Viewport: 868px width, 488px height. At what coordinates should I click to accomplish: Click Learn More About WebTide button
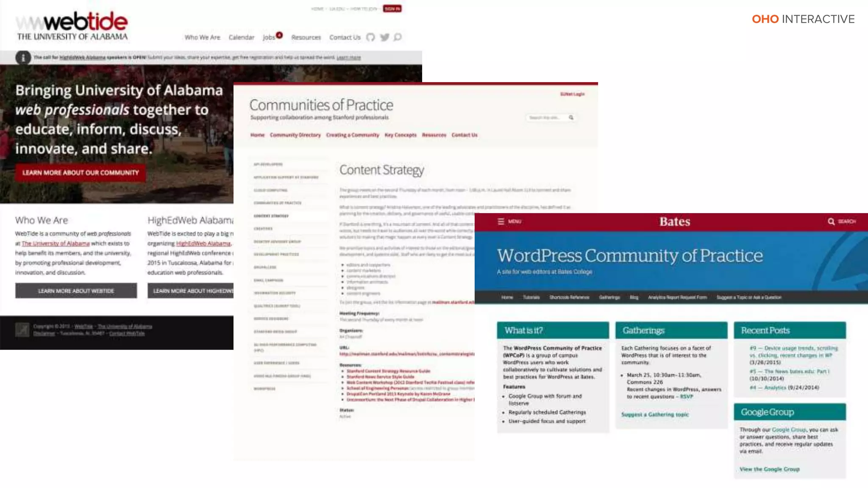click(x=76, y=291)
